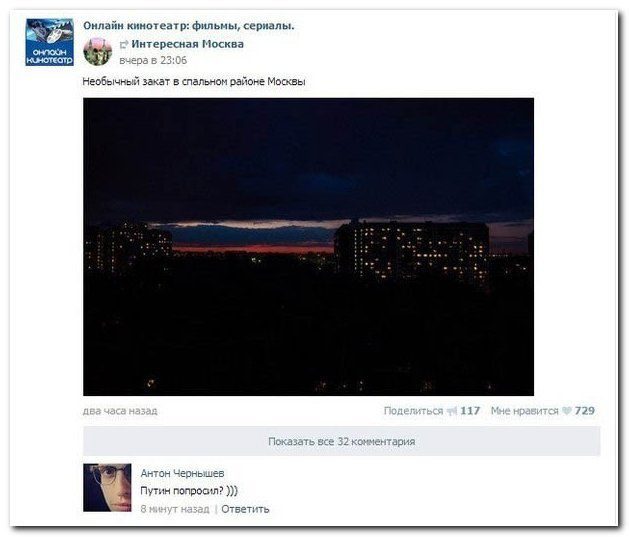This screenshot has width=629, height=537.
Task: Open the Онлайн кинотеатр: фильмы, сериалы page link
Action: point(189,26)
